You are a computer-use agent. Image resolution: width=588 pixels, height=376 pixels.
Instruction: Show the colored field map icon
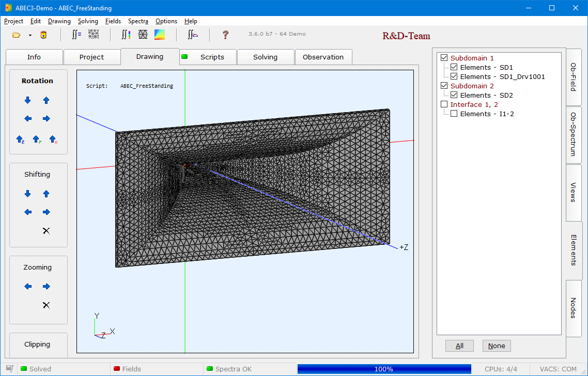click(160, 35)
